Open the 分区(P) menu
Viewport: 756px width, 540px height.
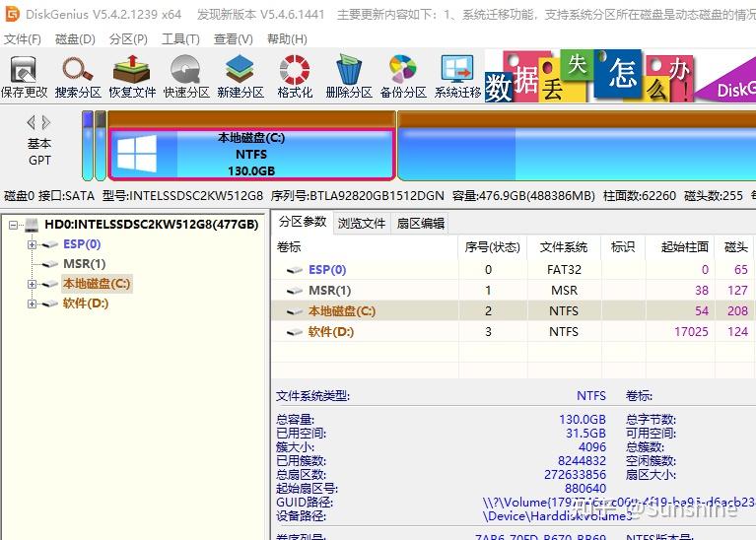click(128, 39)
